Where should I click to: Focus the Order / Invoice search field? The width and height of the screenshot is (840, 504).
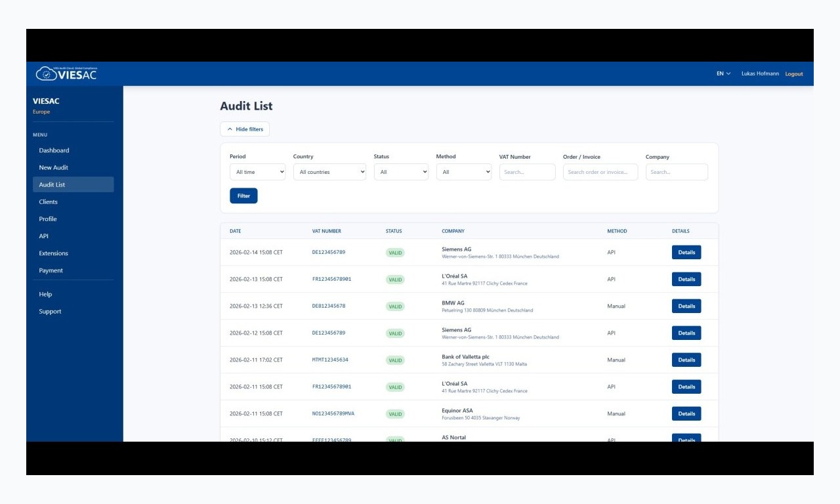[x=600, y=172]
